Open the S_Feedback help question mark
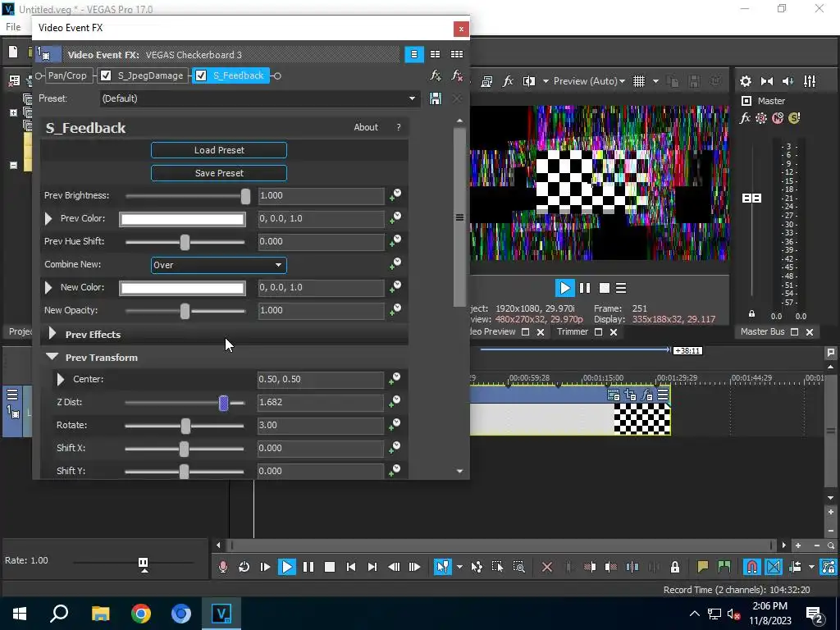Viewport: 840px width, 630px height. click(x=399, y=127)
